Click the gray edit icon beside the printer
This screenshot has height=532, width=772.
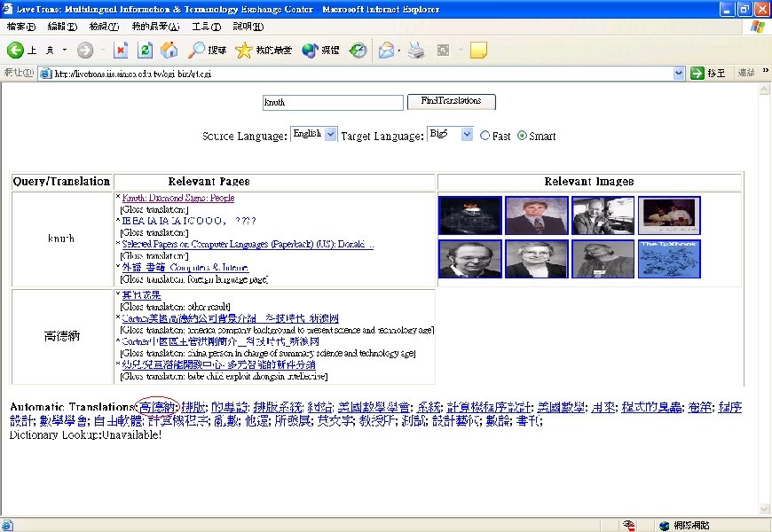[x=443, y=50]
